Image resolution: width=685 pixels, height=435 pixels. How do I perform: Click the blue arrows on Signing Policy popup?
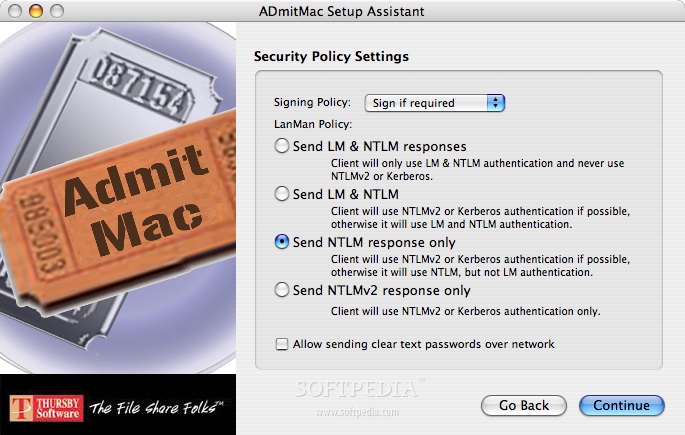pyautogui.click(x=496, y=103)
